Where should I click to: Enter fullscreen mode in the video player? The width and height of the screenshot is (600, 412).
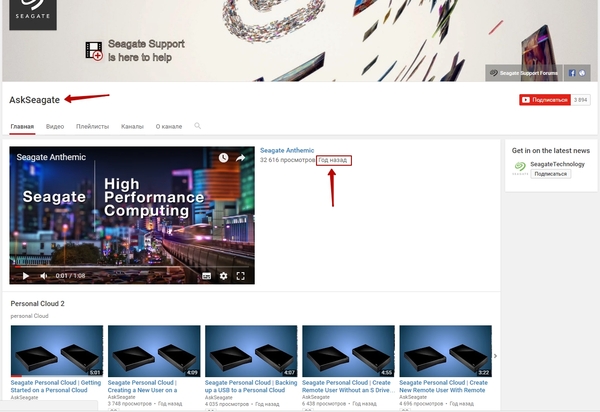240,276
